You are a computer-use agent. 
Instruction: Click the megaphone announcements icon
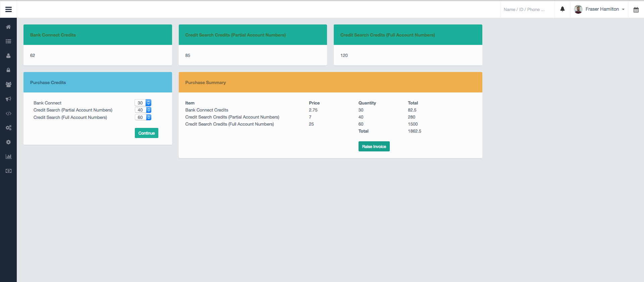coord(8,99)
